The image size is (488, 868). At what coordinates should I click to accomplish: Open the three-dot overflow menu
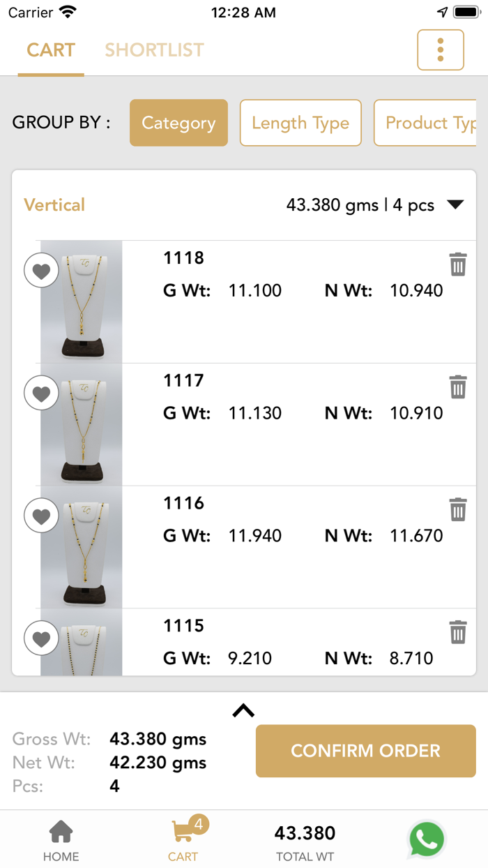click(440, 50)
